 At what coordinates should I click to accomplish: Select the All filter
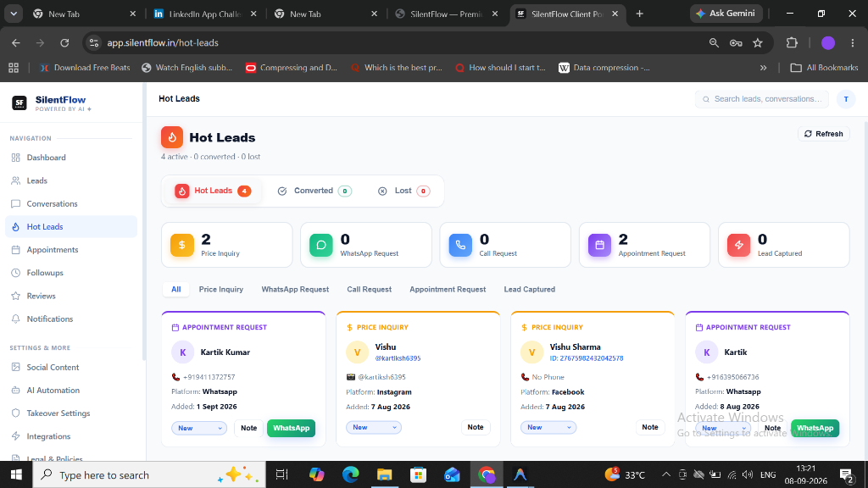pos(176,290)
